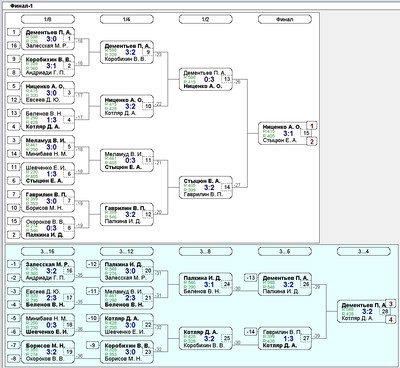Click seed box number 1
Viewport: 400px width, 368px height.
[x=14, y=32]
